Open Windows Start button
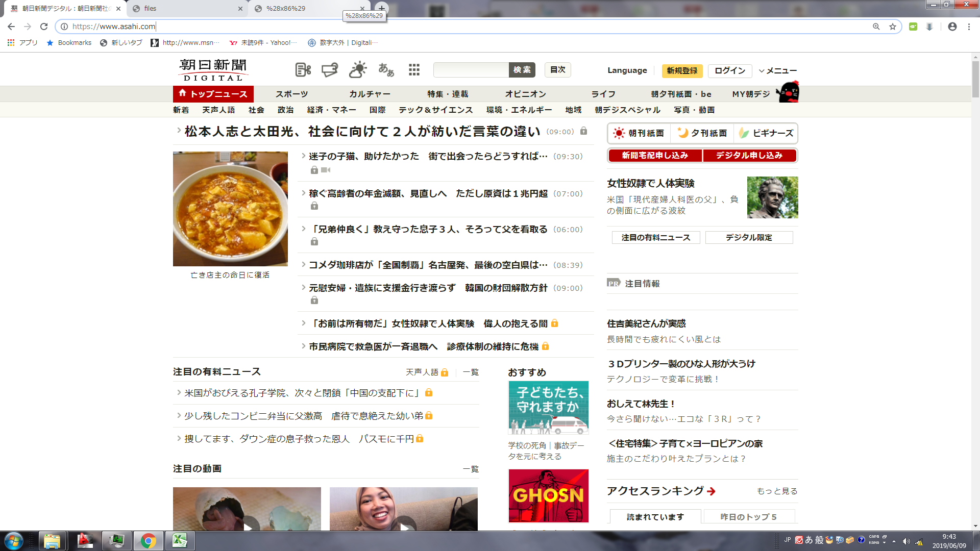Viewport: 980px width, 551px height. click(13, 541)
